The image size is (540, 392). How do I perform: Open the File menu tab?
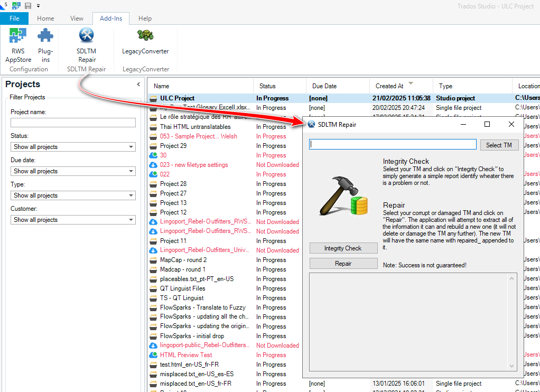pyautogui.click(x=14, y=18)
